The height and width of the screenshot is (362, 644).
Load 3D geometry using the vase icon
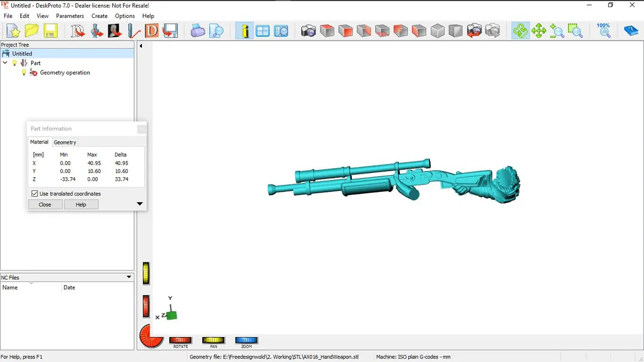(97, 31)
